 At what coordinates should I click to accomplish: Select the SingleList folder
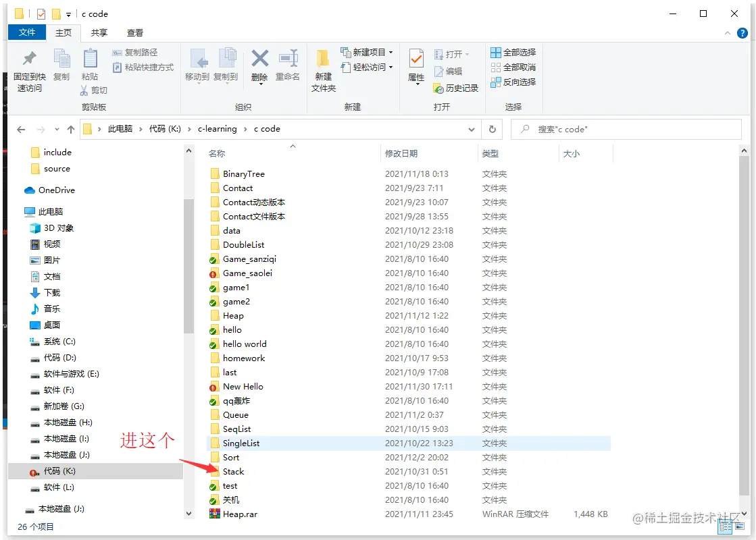point(409,443)
